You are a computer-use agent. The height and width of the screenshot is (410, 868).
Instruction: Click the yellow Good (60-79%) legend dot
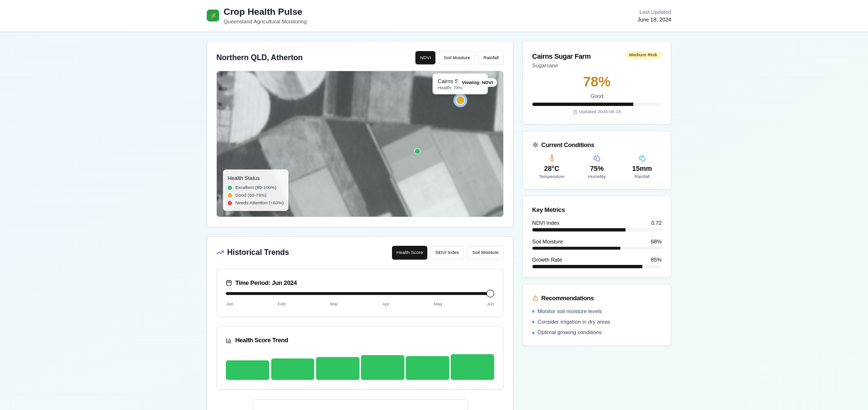pos(230,195)
